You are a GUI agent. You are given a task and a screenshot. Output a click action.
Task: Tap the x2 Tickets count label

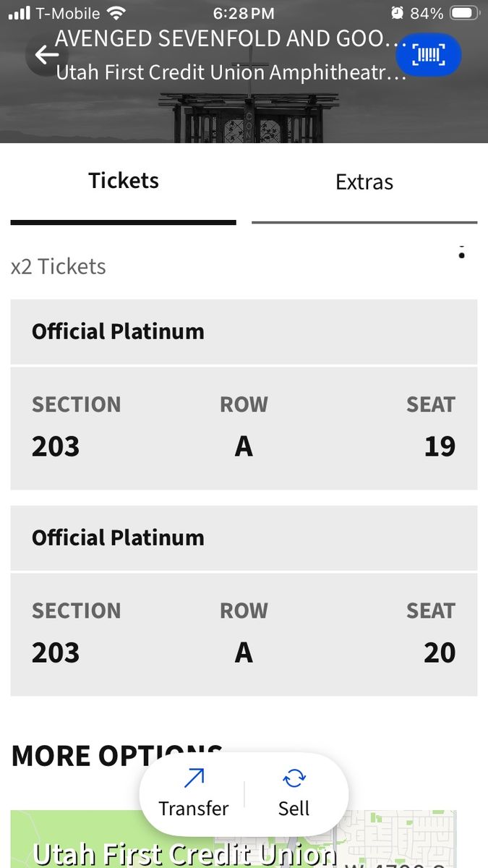[59, 267]
